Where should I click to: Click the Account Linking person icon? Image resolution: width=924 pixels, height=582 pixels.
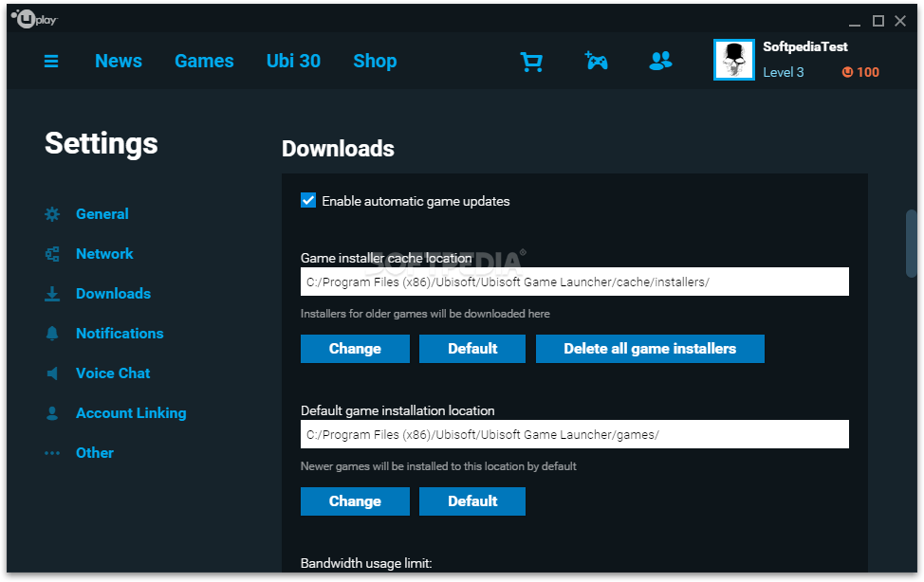[52, 413]
